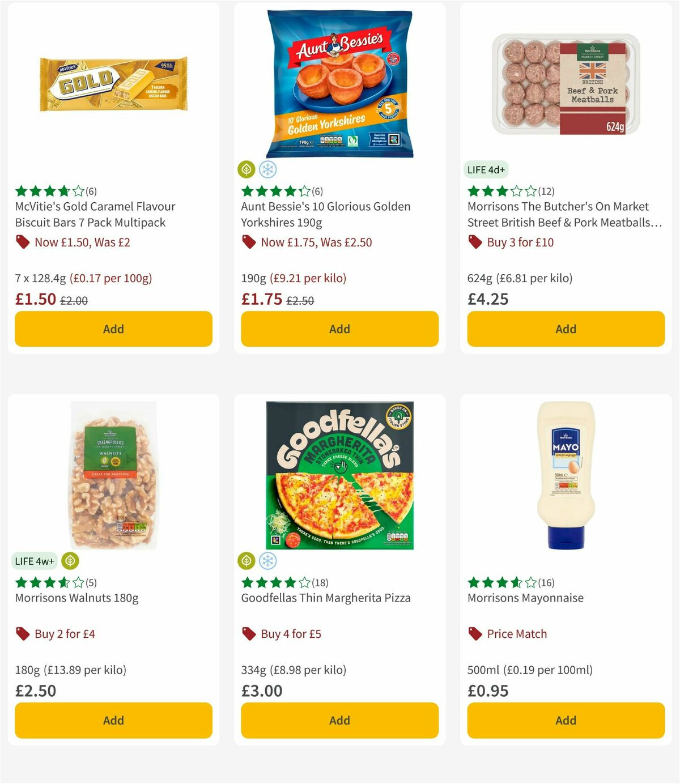
Task: Click the price-tag icon beside 'Price Match' on Mayonnaise
Action: click(x=475, y=634)
